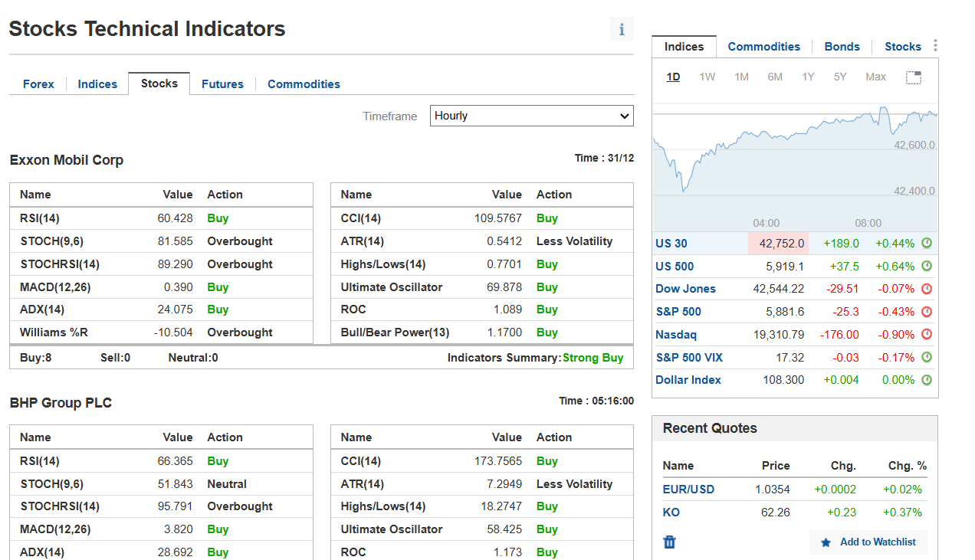Open the Dow Jones link
The height and width of the screenshot is (560, 975).
(x=685, y=289)
